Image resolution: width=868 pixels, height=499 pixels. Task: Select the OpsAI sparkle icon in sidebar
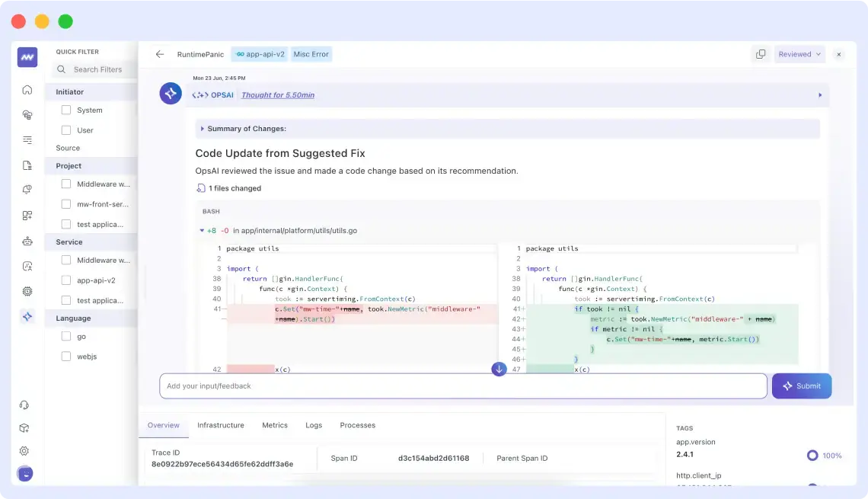tap(27, 315)
